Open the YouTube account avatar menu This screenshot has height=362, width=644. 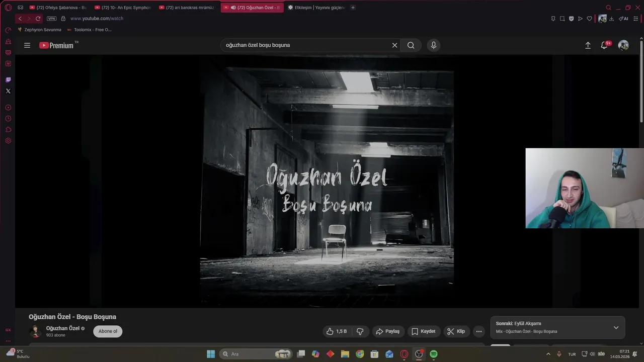point(623,45)
